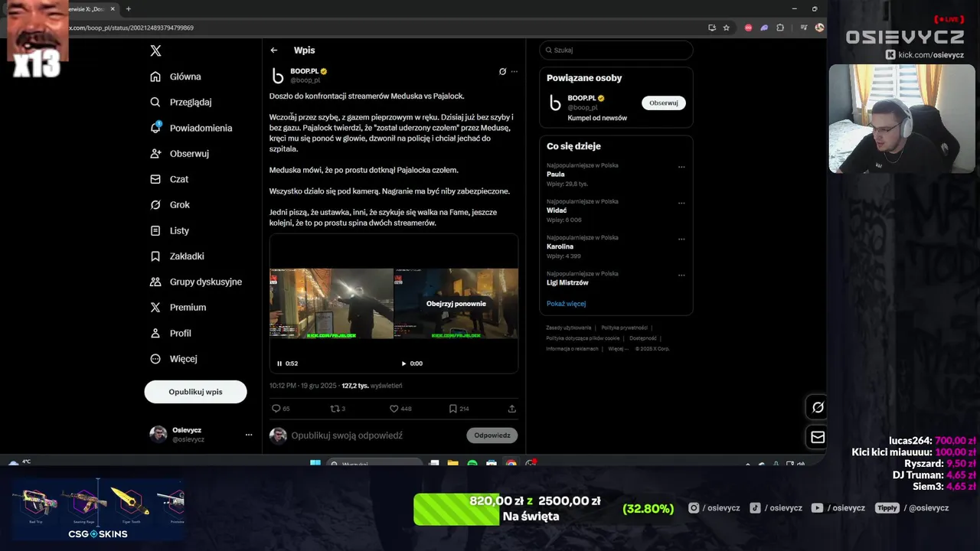Click Obserwuj button next to BOOP.PL

tap(664, 103)
